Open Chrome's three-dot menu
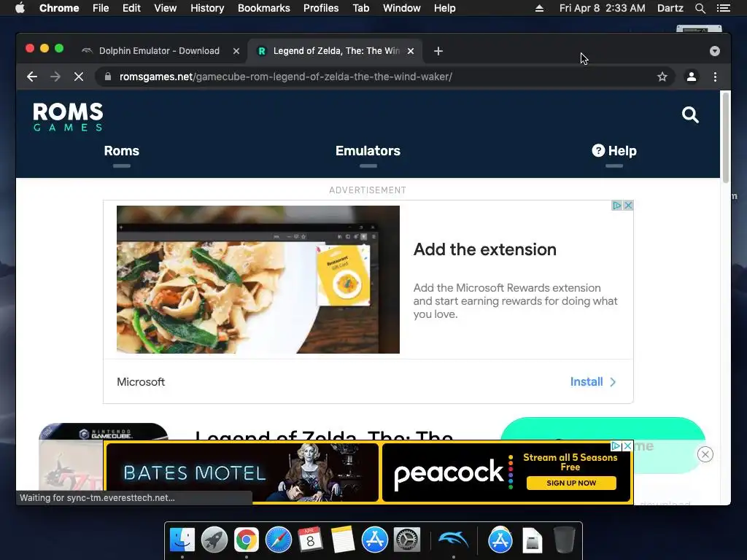Viewport: 747px width, 560px height. (715, 77)
